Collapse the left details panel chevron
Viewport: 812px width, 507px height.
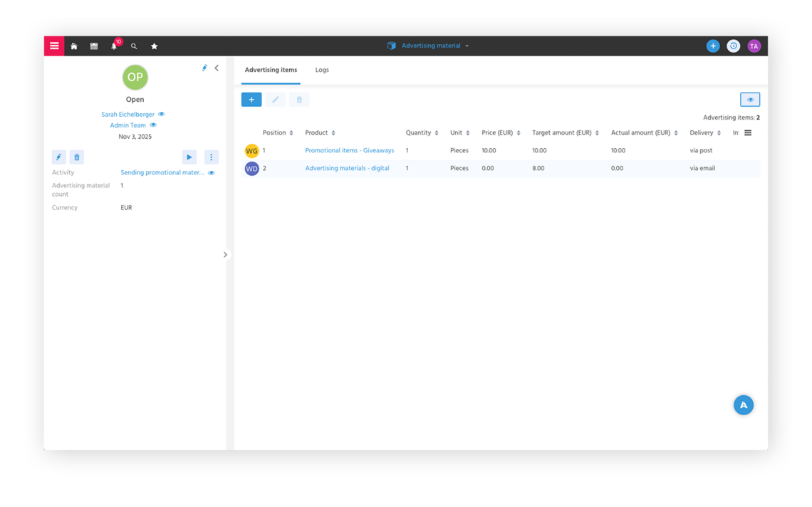pos(217,68)
